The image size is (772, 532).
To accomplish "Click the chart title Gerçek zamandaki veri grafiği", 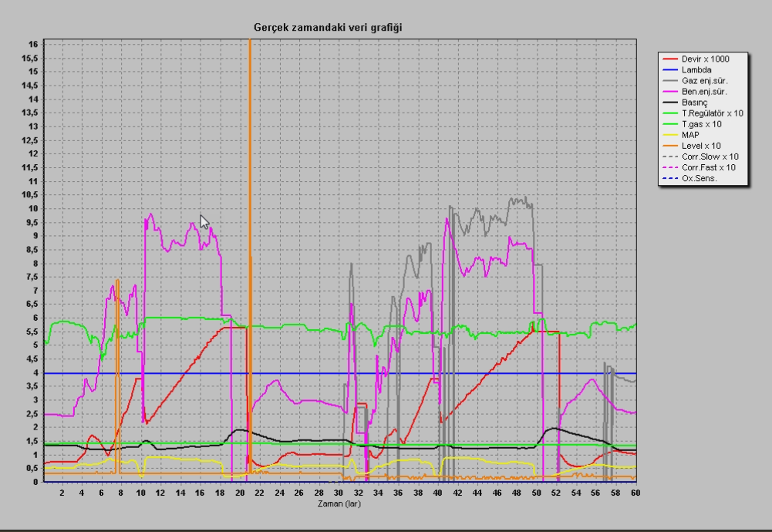I will click(x=328, y=28).
